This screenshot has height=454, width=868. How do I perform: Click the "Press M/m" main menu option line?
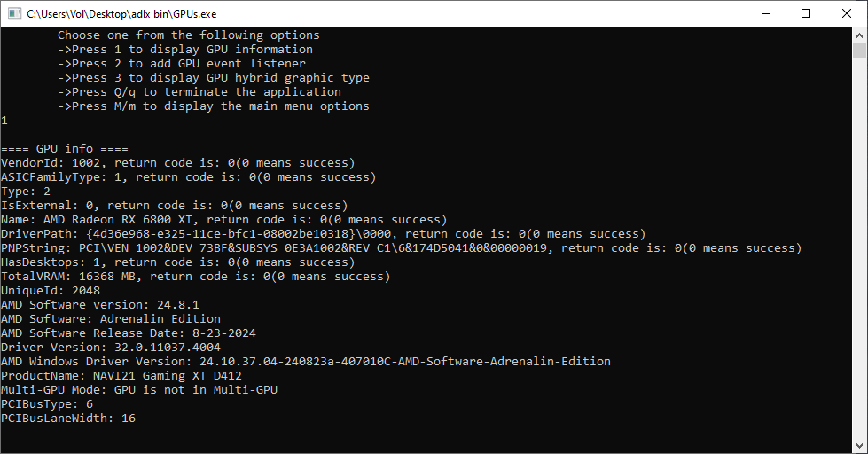[x=214, y=106]
